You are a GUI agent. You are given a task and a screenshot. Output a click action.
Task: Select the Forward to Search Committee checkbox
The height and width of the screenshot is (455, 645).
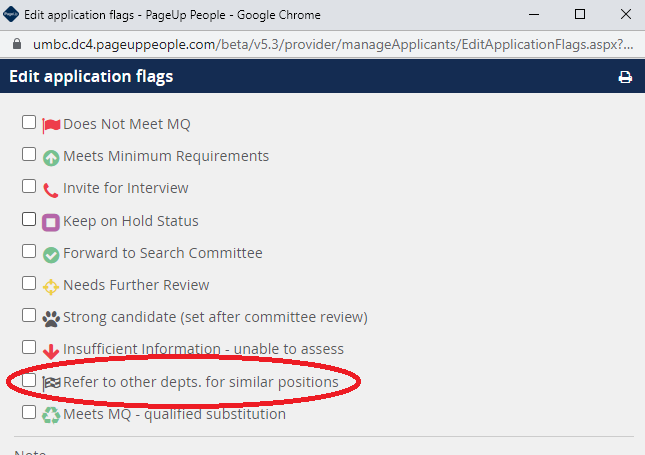(x=29, y=251)
